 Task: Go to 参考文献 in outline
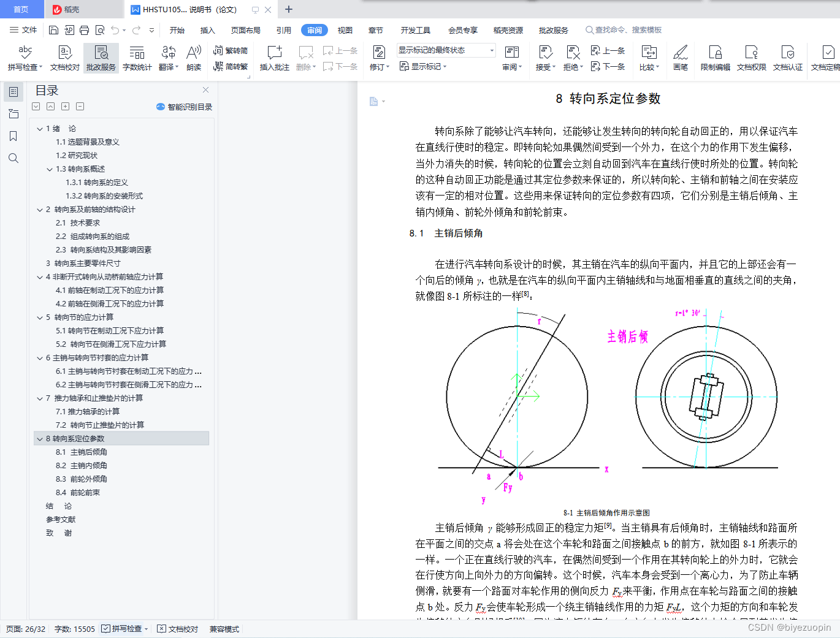[x=61, y=520]
